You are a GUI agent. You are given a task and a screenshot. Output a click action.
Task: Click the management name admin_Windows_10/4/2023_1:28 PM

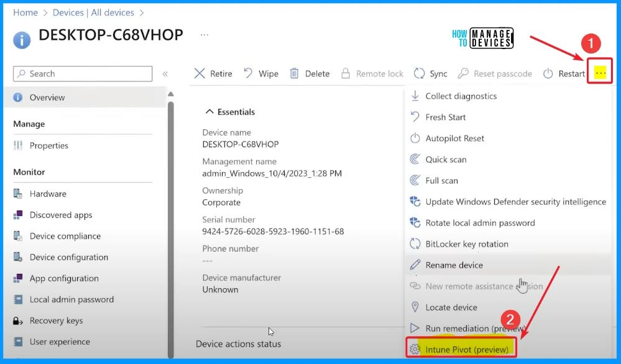(272, 173)
